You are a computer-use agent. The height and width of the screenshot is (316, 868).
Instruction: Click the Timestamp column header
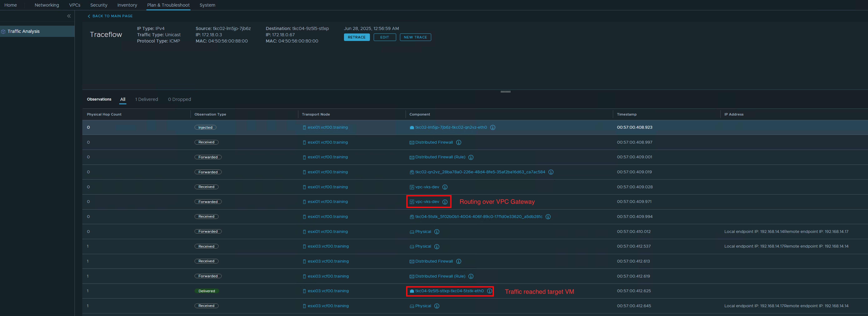627,114
